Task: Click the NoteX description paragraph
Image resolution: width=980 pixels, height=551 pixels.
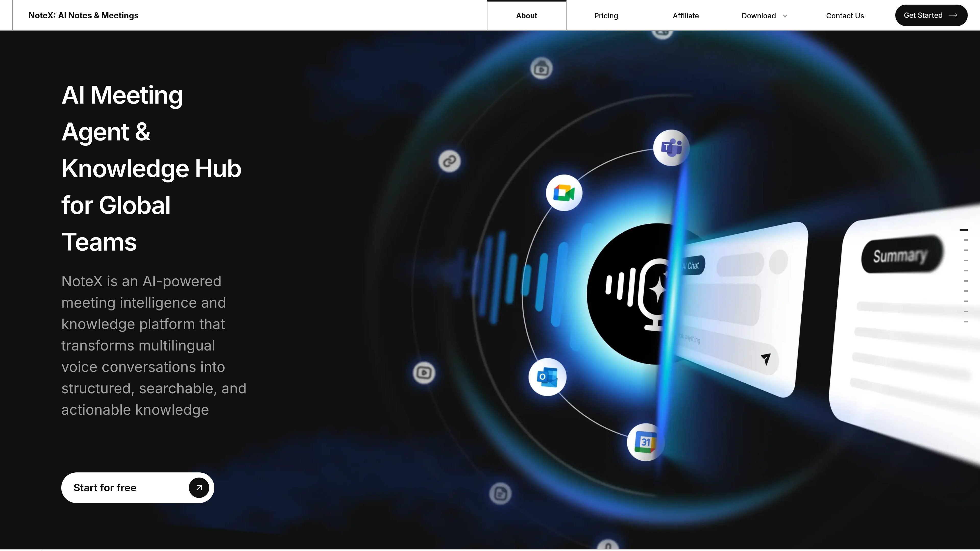Action: pos(154,345)
